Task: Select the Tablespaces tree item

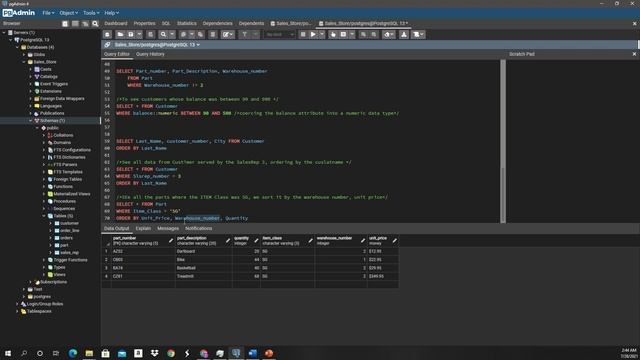Action: [39, 311]
